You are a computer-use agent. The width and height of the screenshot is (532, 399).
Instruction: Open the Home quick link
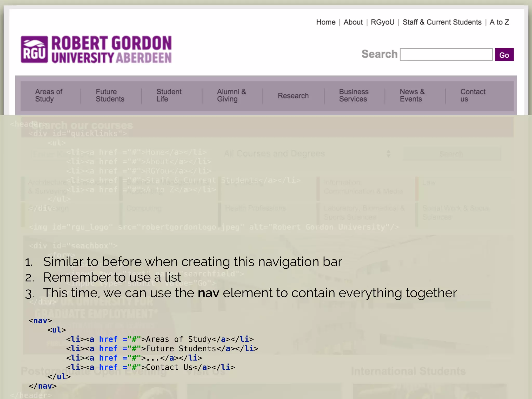[325, 22]
